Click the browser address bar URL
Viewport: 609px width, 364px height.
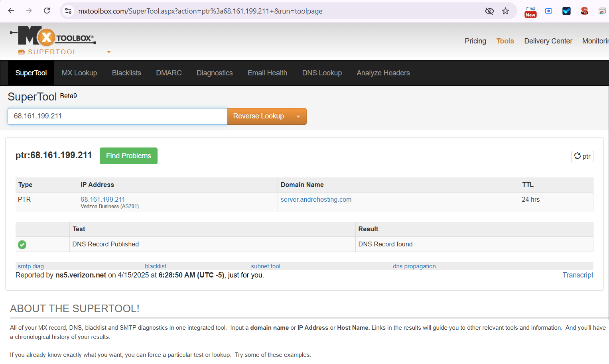[200, 11]
